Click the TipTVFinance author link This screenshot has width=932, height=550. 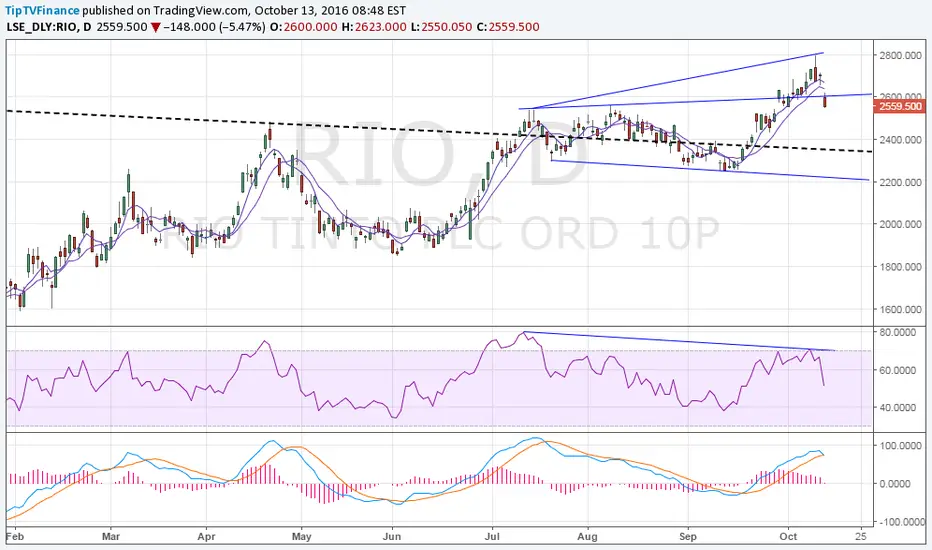coord(42,10)
